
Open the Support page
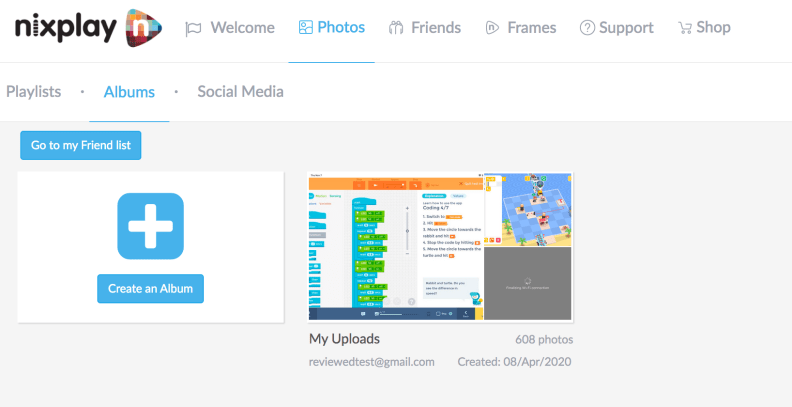click(626, 27)
